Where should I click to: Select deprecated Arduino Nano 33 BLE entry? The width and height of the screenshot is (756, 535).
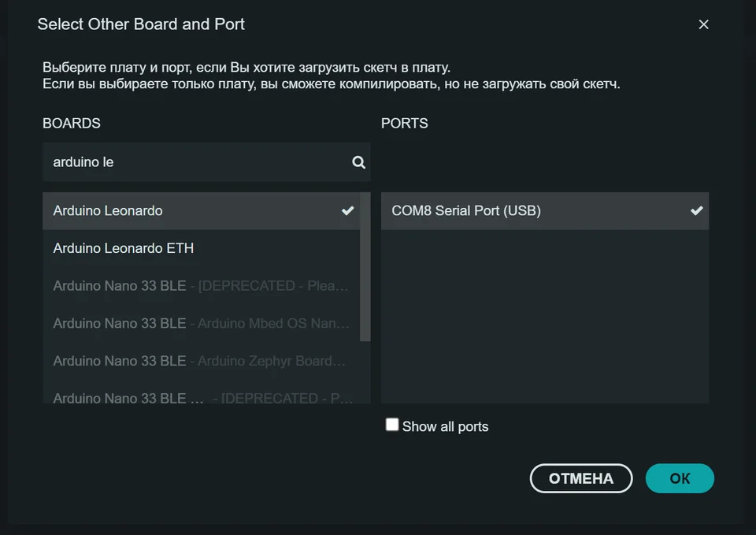tap(201, 286)
